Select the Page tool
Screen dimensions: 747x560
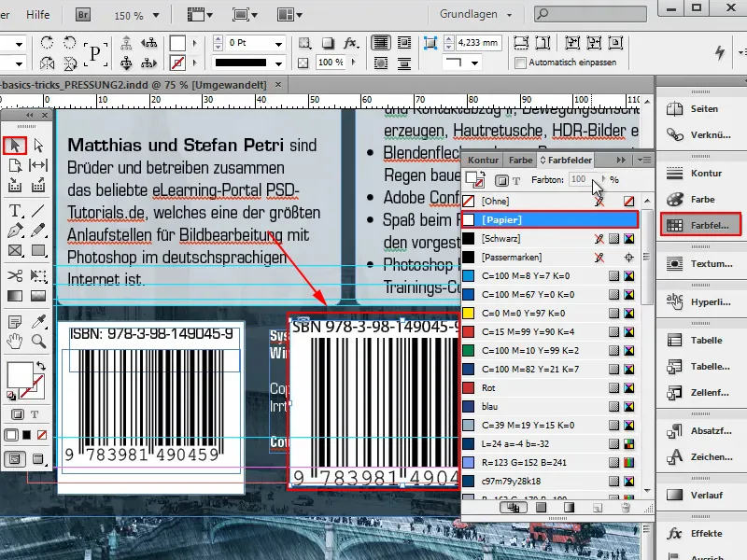tap(15, 165)
